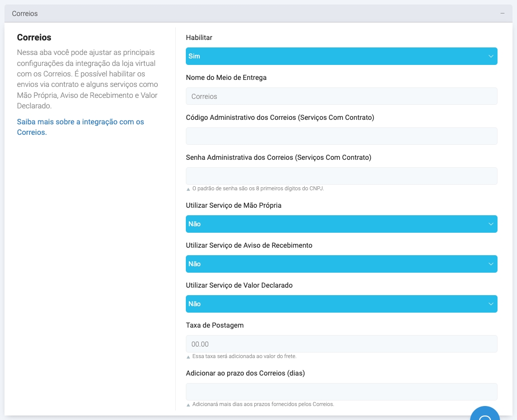The width and height of the screenshot is (517, 420).
Task: Click the Correios panel header title
Action: tap(25, 14)
